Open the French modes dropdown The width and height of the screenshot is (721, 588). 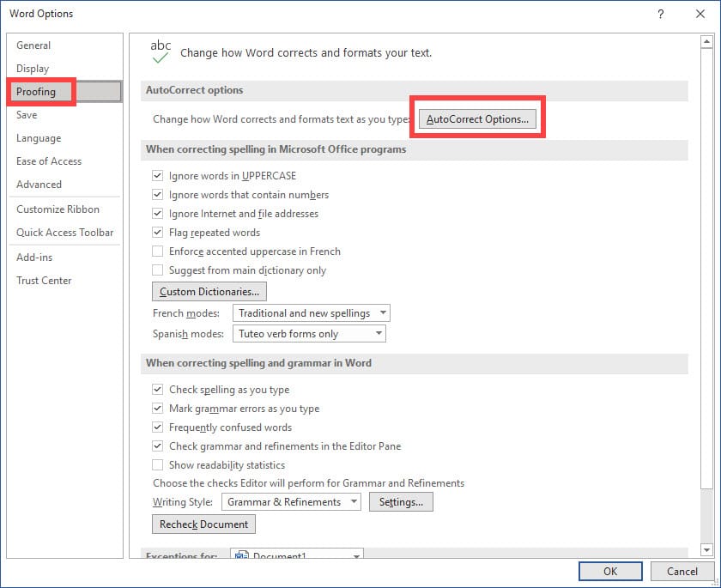312,313
